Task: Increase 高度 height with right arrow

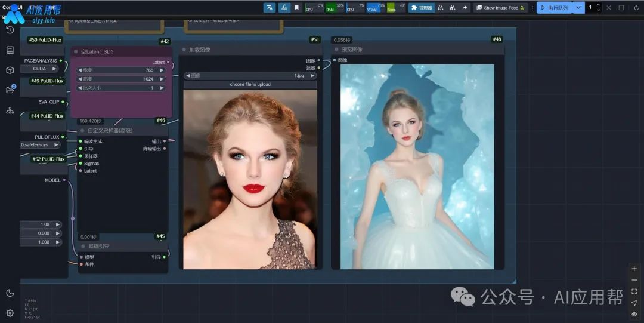Action: pyautogui.click(x=162, y=79)
